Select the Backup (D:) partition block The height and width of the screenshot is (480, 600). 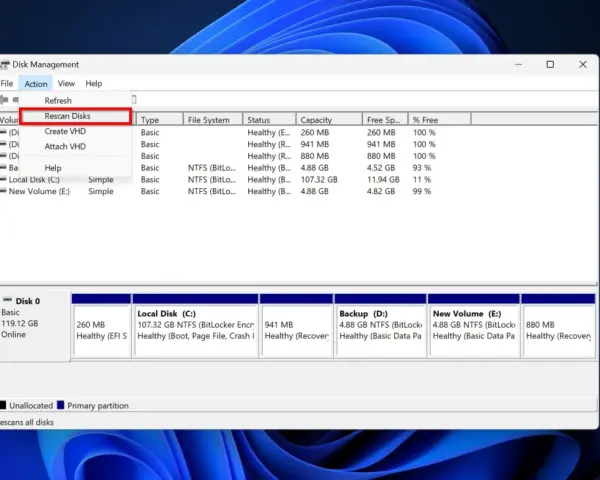click(x=380, y=326)
